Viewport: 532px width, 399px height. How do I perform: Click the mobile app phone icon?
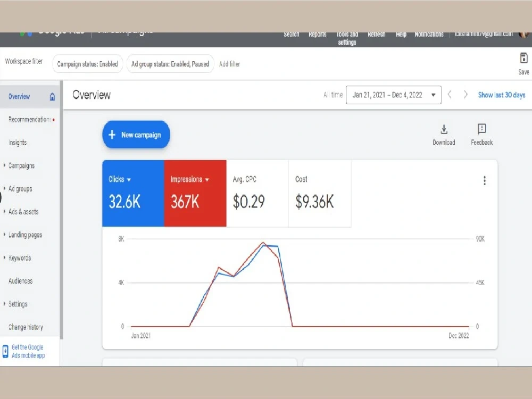click(5, 351)
